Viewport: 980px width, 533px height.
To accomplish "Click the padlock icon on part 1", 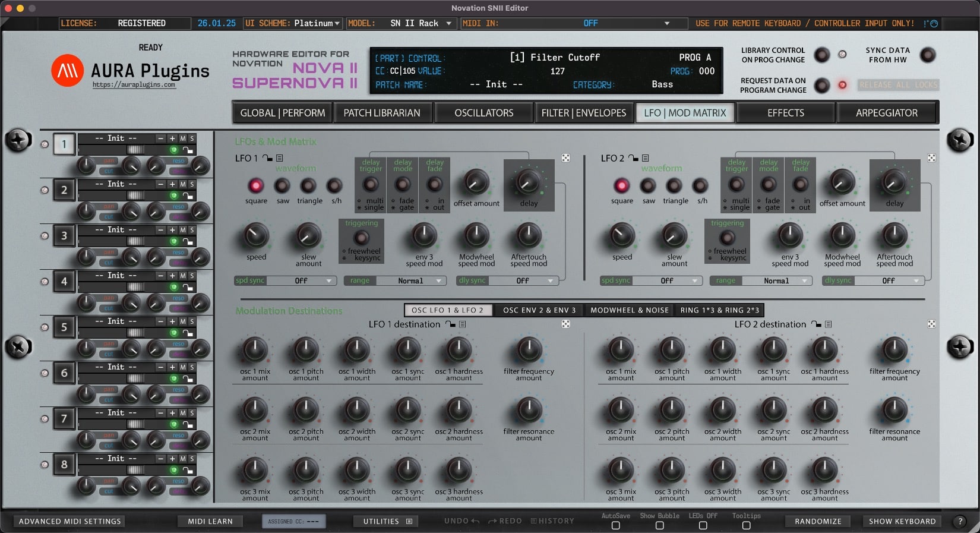I will (188, 150).
